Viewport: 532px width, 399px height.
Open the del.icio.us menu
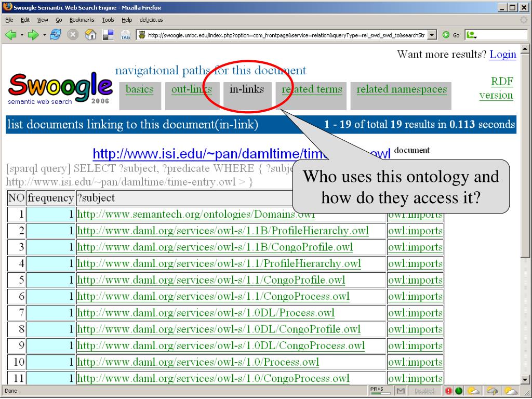point(151,20)
